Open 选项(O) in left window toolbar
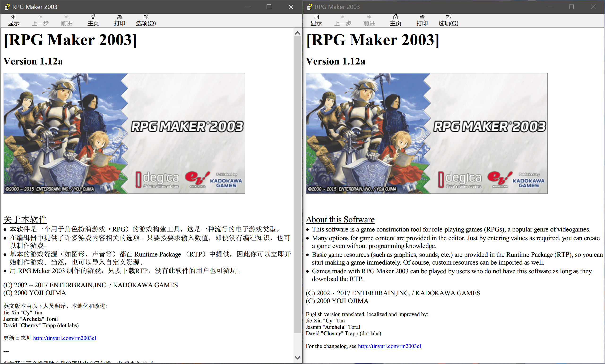Viewport: 605px width, 364px height. (146, 20)
